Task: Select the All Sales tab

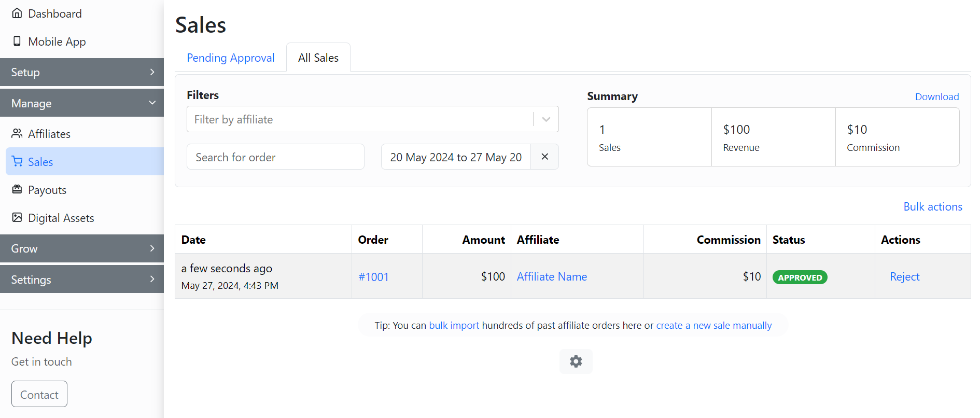Action: [x=318, y=58]
